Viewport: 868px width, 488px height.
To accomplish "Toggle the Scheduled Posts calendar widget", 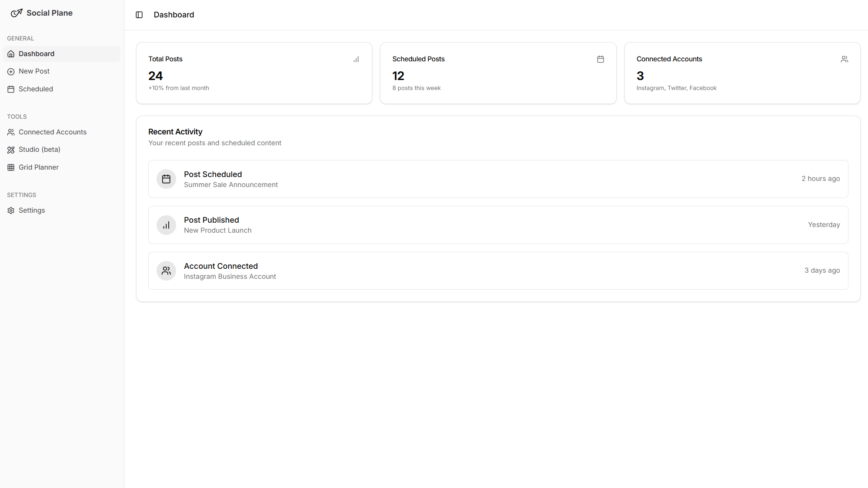I will pyautogui.click(x=601, y=59).
